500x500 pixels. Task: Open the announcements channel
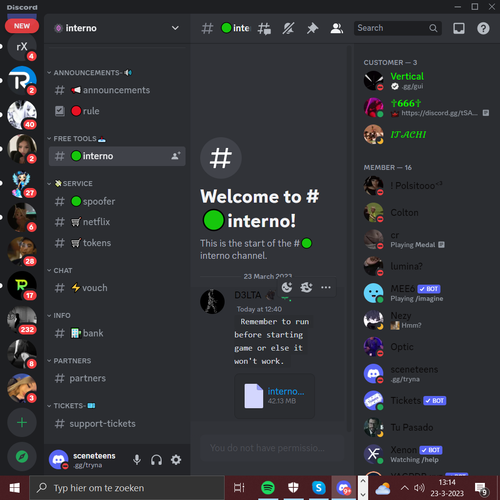117,90
